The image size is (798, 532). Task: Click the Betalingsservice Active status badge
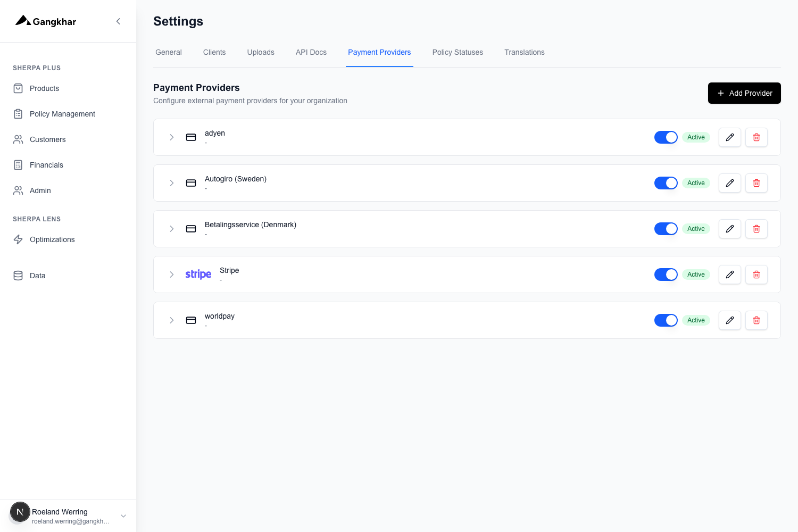(696, 229)
